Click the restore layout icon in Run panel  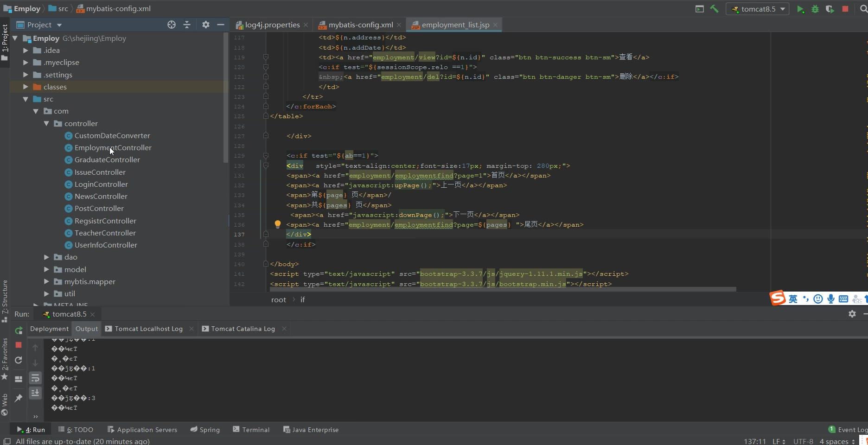coord(19,379)
